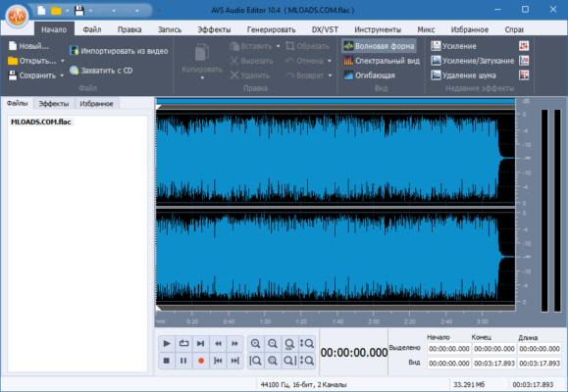Click zoom to selection left edge icon
The height and width of the screenshot is (392, 568).
tap(256, 361)
